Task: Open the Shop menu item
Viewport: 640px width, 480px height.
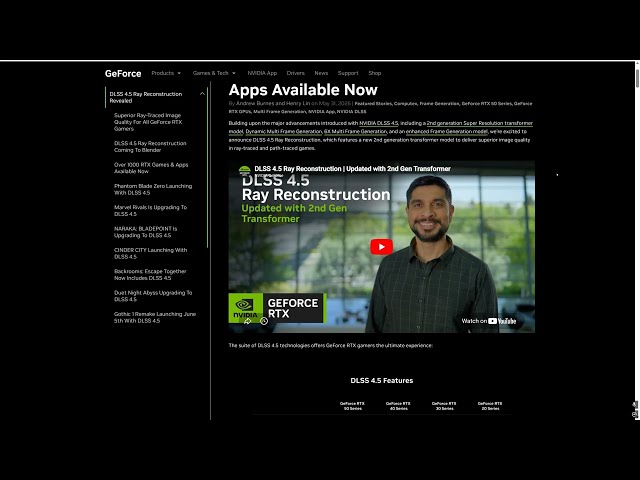Action: click(x=375, y=73)
